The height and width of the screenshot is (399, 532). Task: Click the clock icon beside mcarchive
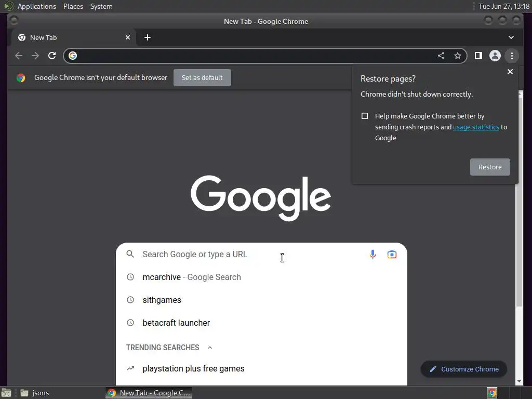point(130,277)
